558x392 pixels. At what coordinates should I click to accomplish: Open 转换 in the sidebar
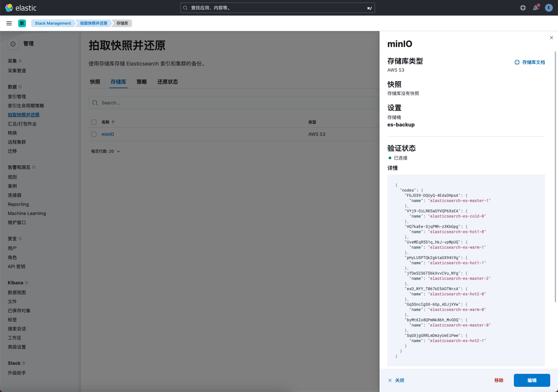coord(12,133)
